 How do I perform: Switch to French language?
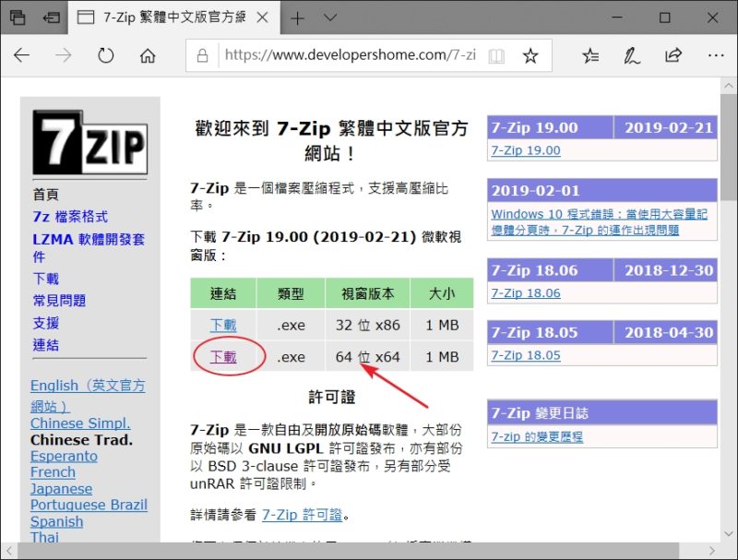tap(53, 472)
